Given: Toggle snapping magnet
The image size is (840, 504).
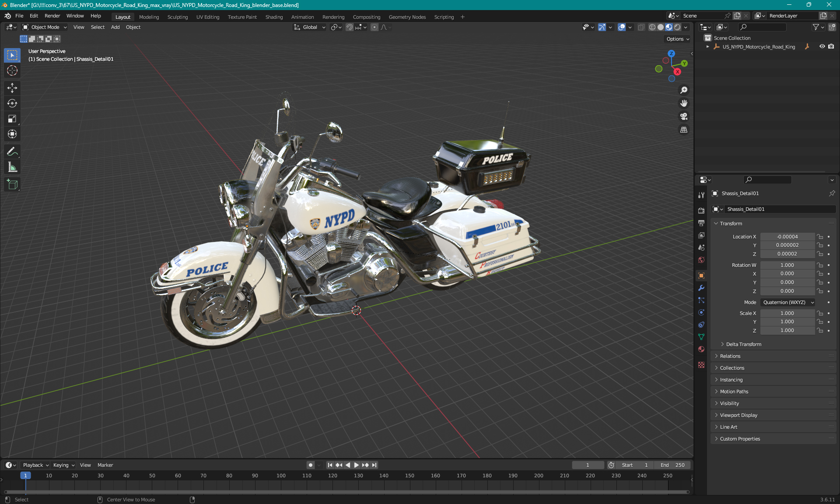Looking at the screenshot, I should (350, 27).
